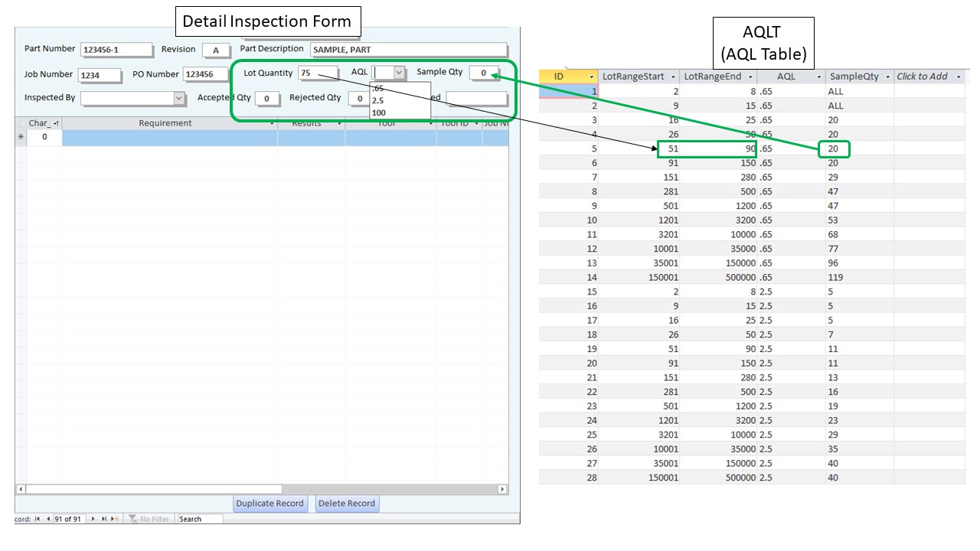This screenshot has width=980, height=551.
Task: Select .65 from the AQL list
Action: coord(378,87)
